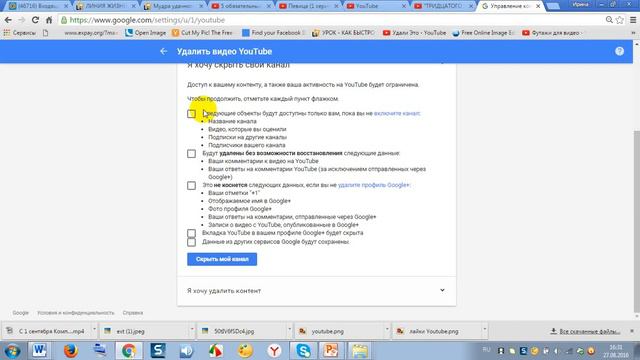Launch Microsoft Word from the taskbar

[x=40, y=351]
